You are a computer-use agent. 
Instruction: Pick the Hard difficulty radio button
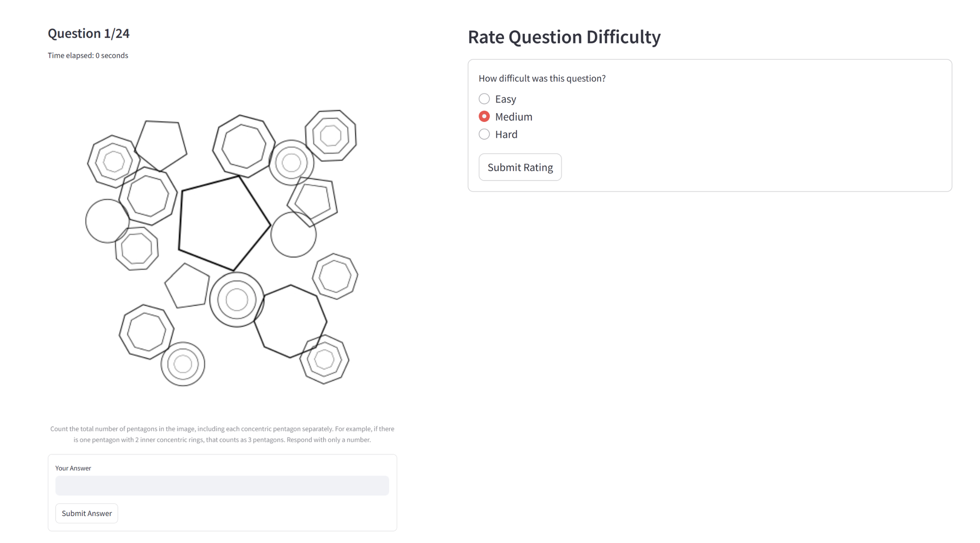click(484, 134)
